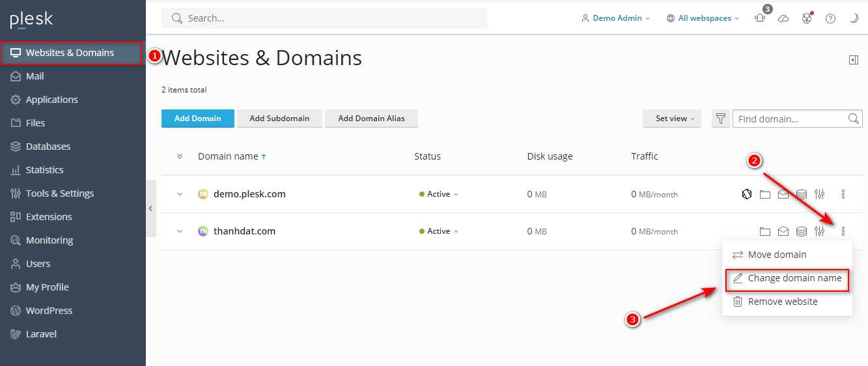
Task: Open the help question mark icon
Action: 830,18
